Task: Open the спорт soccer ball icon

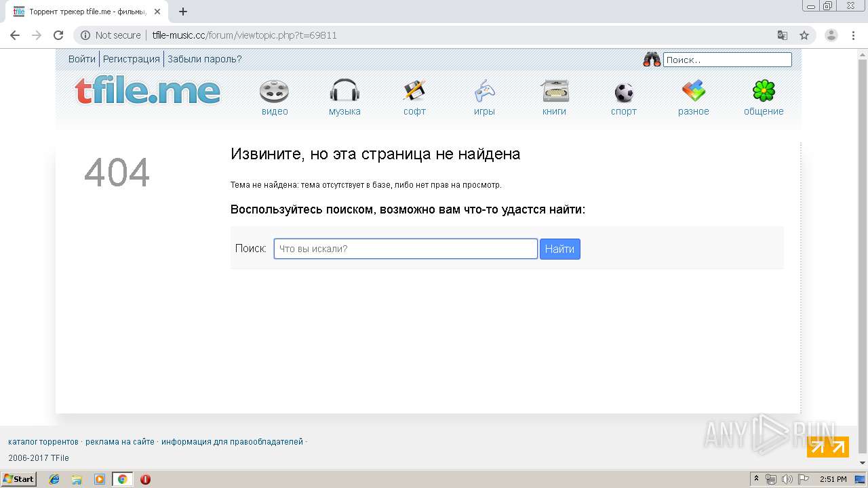Action: (x=624, y=92)
